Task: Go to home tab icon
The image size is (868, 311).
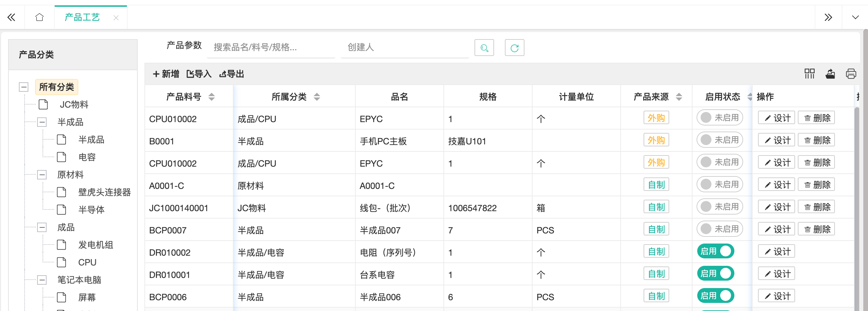Action: (x=39, y=17)
